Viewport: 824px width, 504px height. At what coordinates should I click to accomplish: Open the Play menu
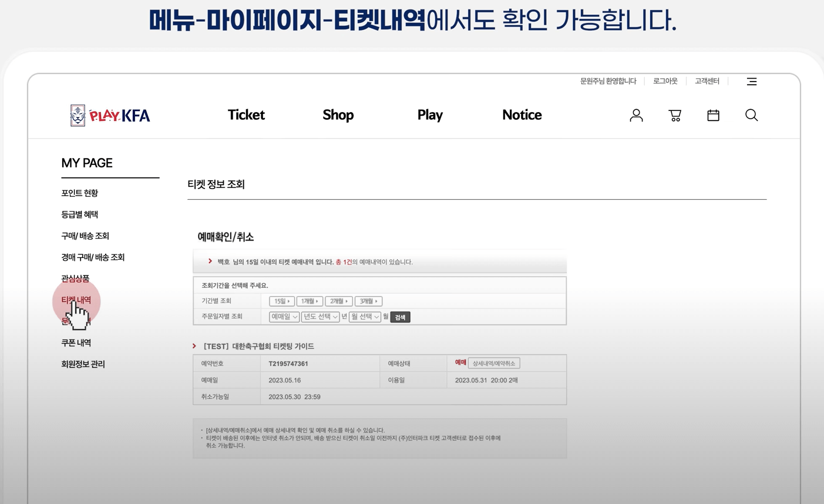[430, 115]
